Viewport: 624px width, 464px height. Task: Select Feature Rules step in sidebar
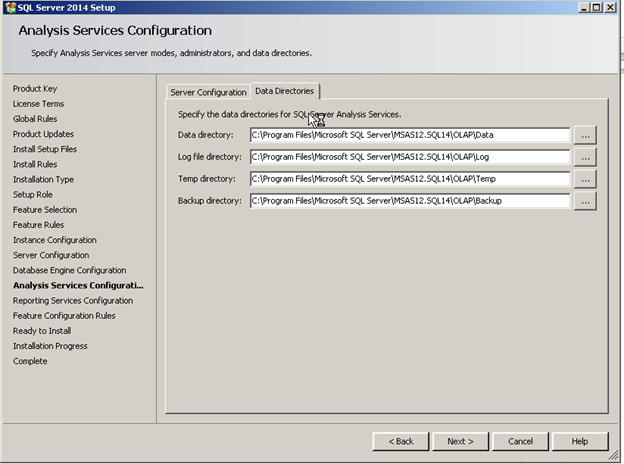(x=38, y=225)
